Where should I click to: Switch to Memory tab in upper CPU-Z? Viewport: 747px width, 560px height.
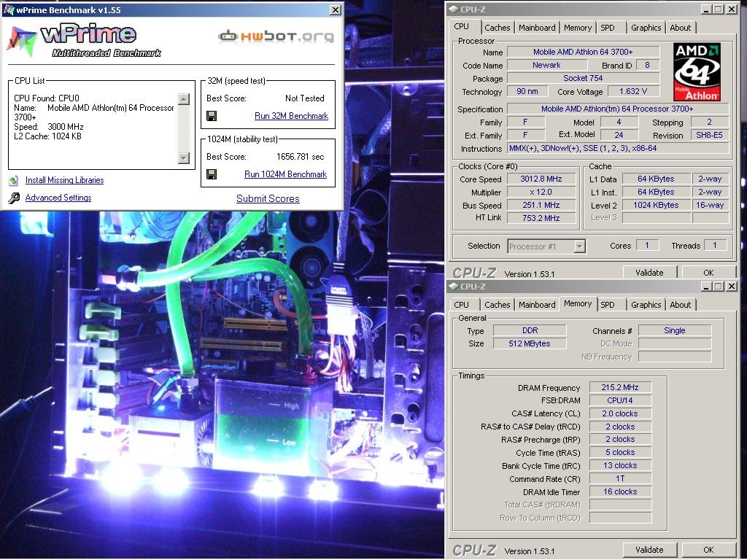(578, 28)
